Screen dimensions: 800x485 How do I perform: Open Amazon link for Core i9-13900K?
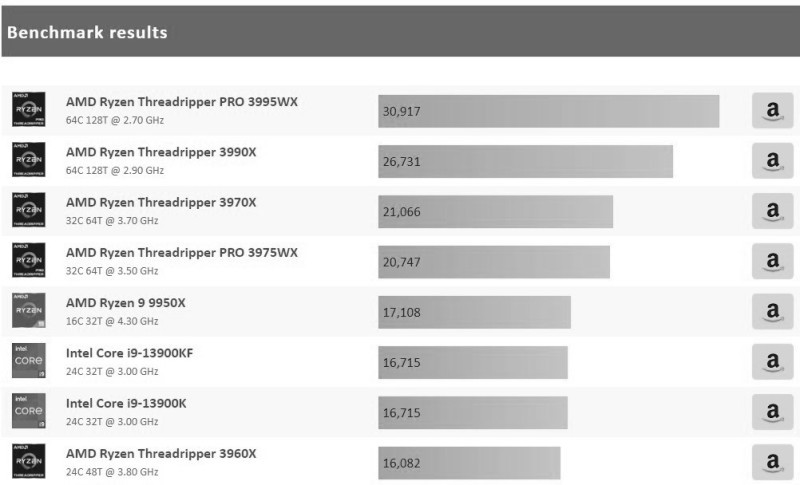(772, 412)
